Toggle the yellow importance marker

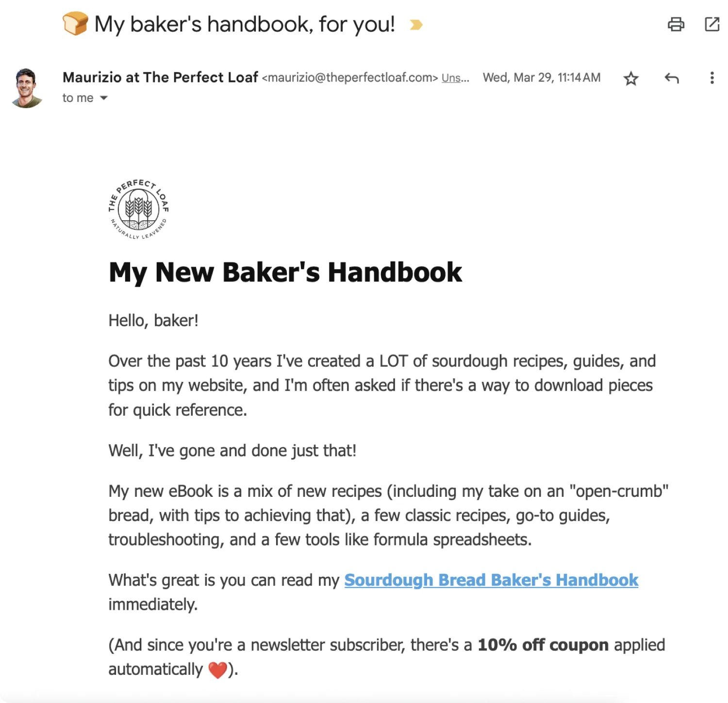coord(416,25)
